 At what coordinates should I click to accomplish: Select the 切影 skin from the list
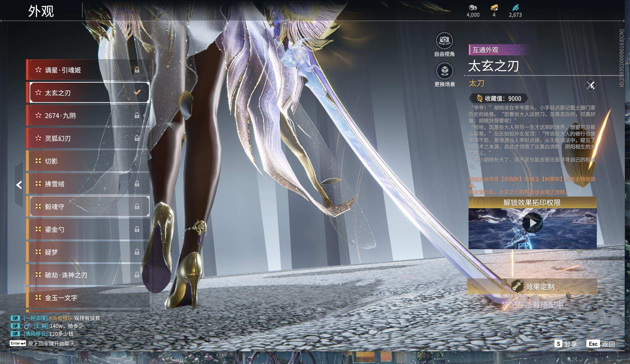89,161
